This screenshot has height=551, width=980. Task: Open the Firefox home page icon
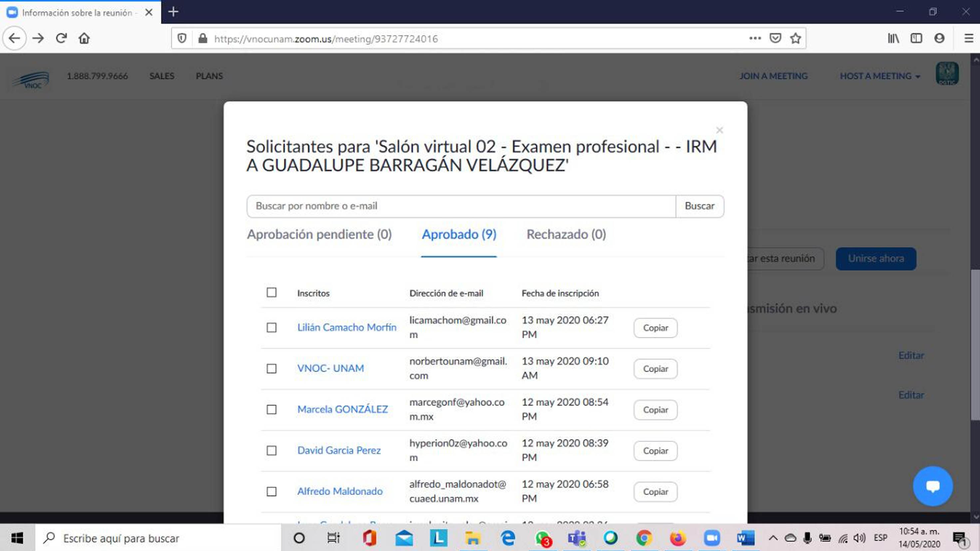84,38
